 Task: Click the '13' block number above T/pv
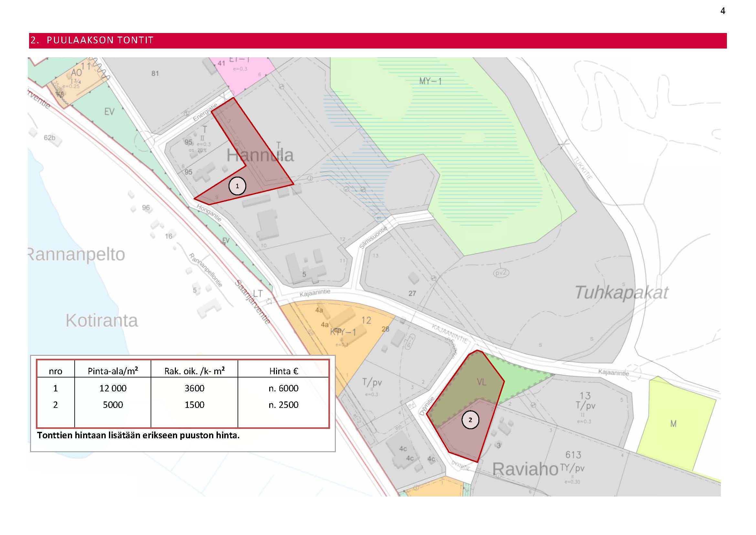(585, 395)
